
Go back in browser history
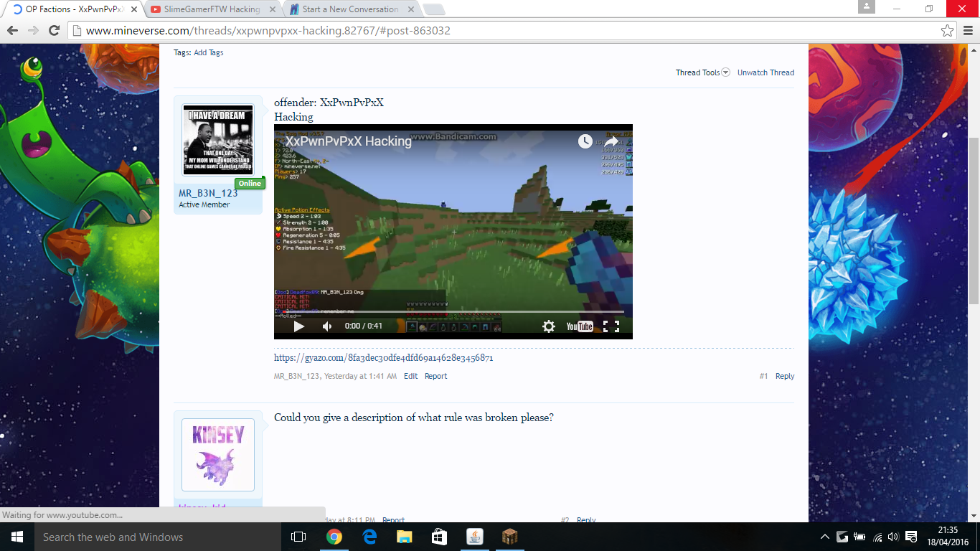pyautogui.click(x=12, y=31)
